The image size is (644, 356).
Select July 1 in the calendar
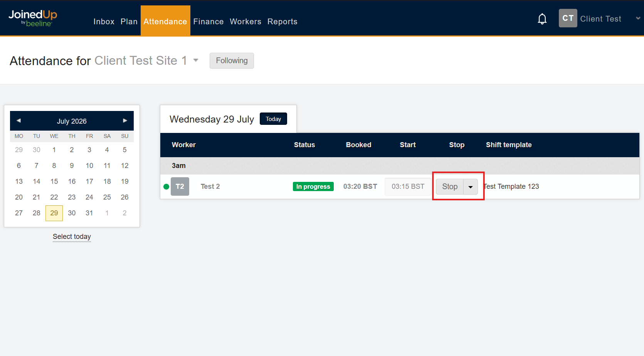pyautogui.click(x=54, y=150)
